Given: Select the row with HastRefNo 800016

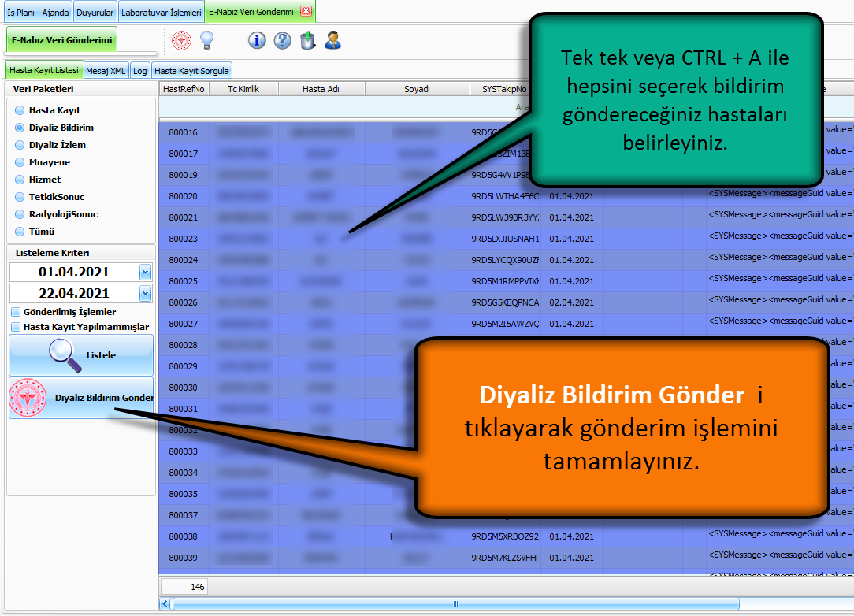Looking at the screenshot, I should (506, 132).
